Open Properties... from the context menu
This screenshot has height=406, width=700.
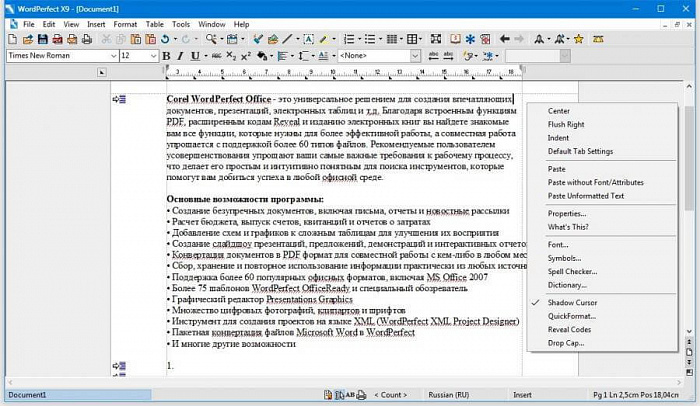coord(567,214)
